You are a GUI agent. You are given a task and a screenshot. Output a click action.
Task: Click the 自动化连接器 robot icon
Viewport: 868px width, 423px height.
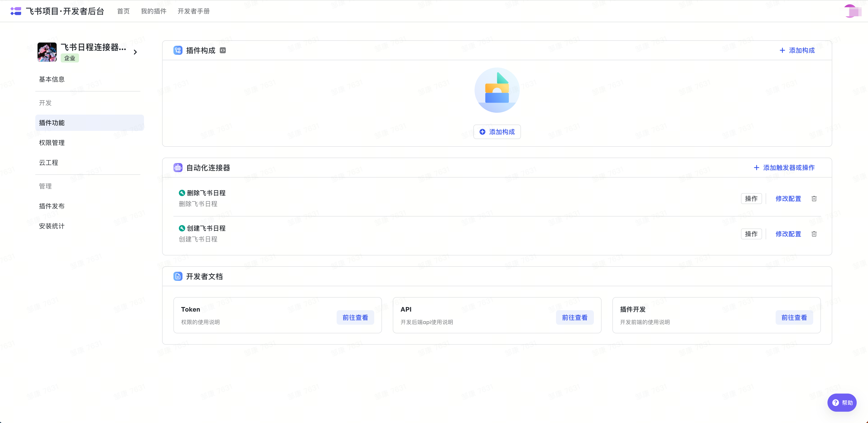pos(178,168)
